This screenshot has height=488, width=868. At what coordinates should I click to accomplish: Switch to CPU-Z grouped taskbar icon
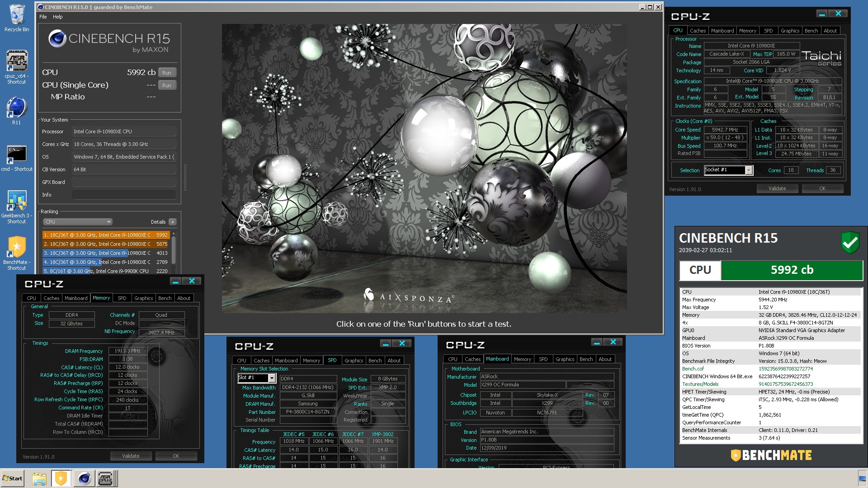pos(107,479)
